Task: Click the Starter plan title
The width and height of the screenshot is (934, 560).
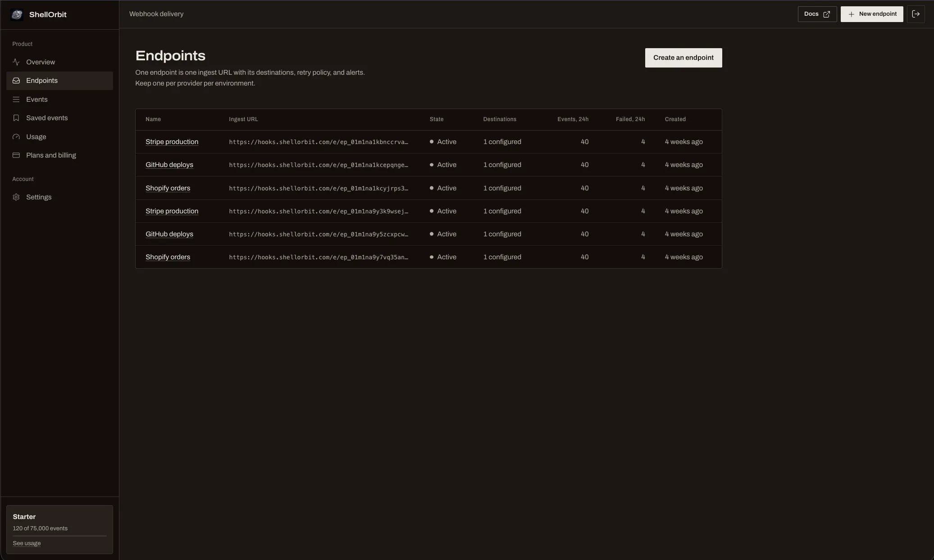Action: click(24, 517)
